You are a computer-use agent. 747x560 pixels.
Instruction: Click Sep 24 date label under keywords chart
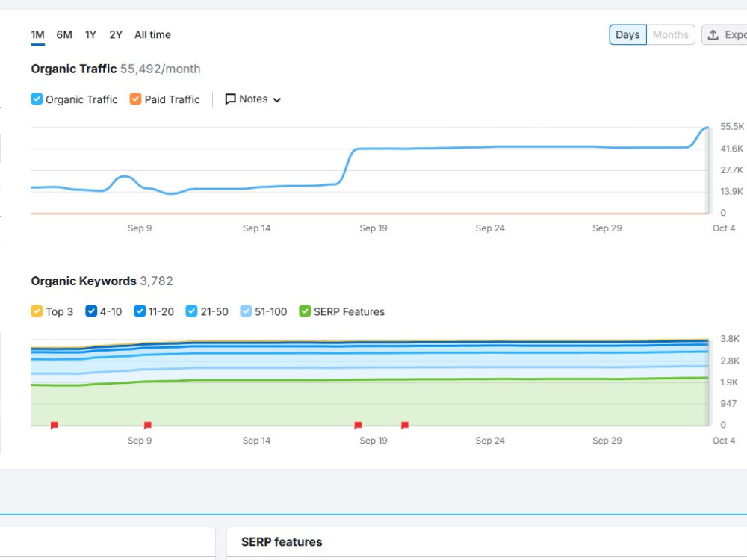point(490,441)
